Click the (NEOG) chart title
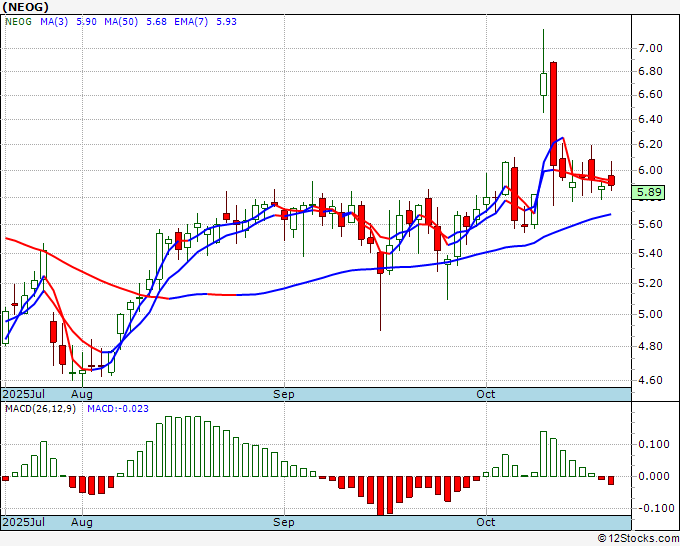Image resolution: width=680 pixels, height=546 pixels. tap(26, 7)
